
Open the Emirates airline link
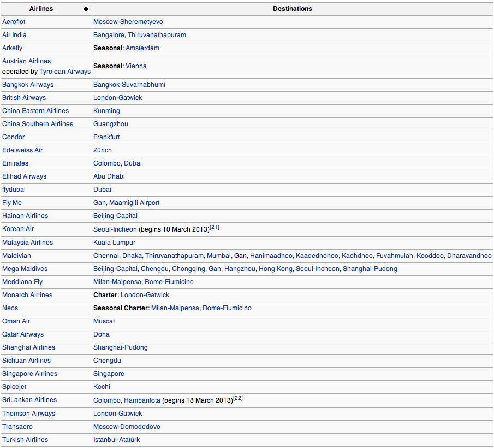tap(15, 163)
